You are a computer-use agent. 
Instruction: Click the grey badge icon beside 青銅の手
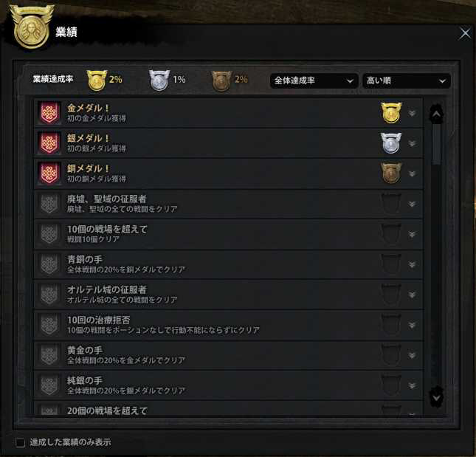coord(49,264)
